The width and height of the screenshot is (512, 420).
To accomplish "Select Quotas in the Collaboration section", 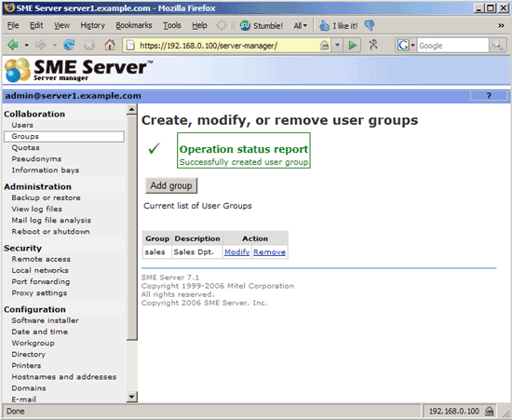I will coord(25,148).
